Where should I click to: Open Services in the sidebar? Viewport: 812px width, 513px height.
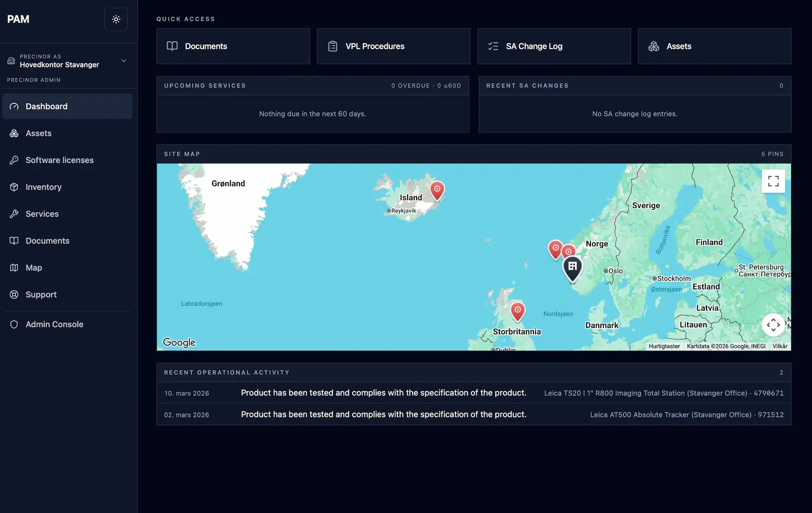(67, 214)
